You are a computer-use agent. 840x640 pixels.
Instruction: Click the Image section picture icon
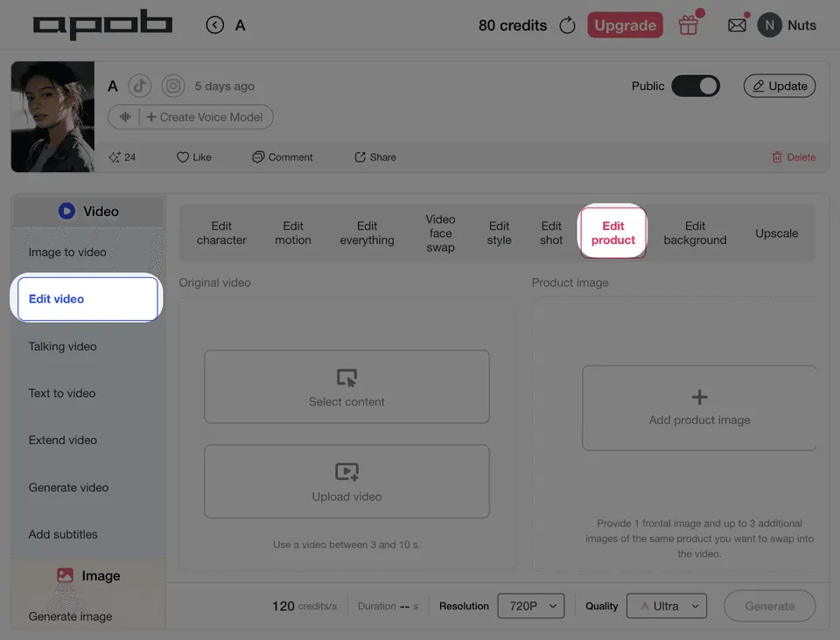[65, 575]
